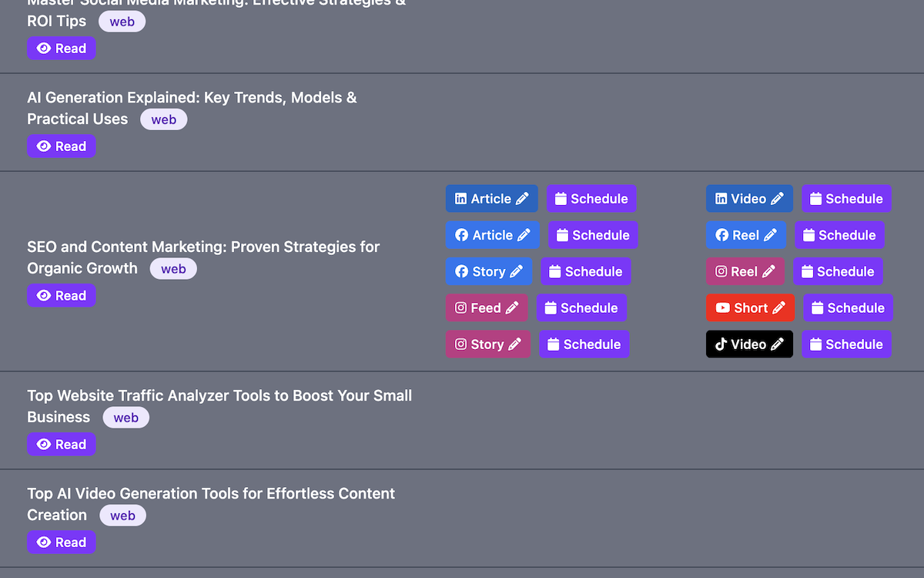This screenshot has height=578, width=924.
Task: Read the Website Traffic Analyzer Tools article
Action: [62, 445]
